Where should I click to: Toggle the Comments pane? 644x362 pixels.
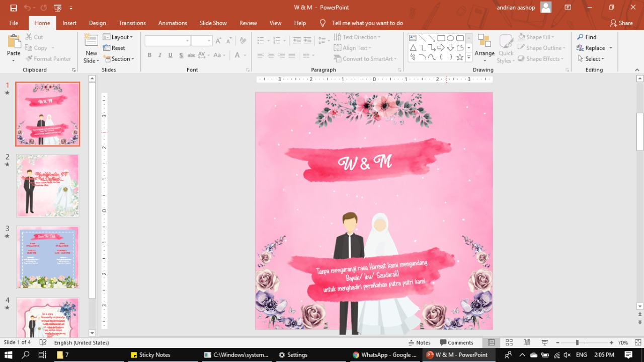point(456,342)
